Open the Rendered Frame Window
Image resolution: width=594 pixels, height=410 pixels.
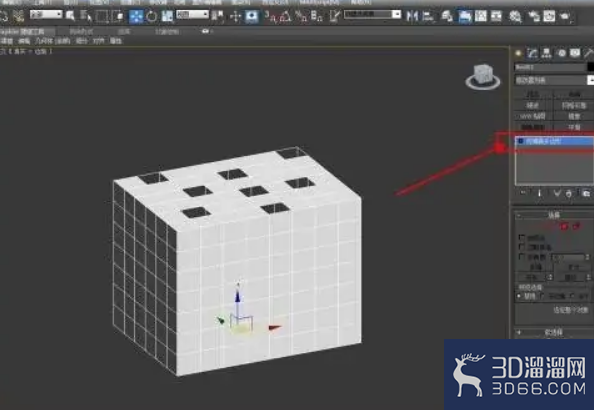pyautogui.click(x=549, y=16)
